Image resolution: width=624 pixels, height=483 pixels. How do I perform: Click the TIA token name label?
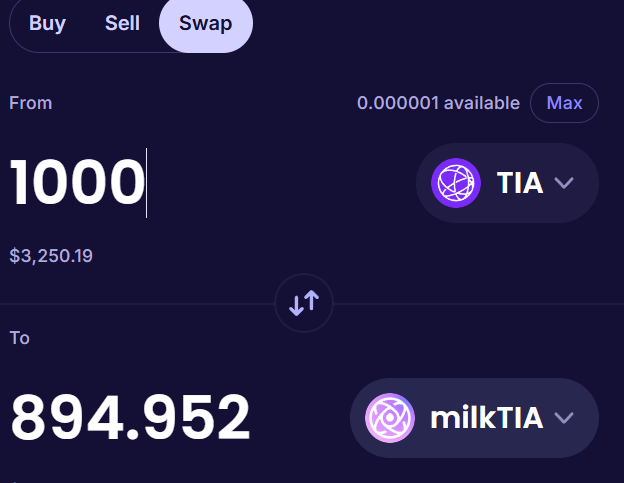[x=519, y=183]
